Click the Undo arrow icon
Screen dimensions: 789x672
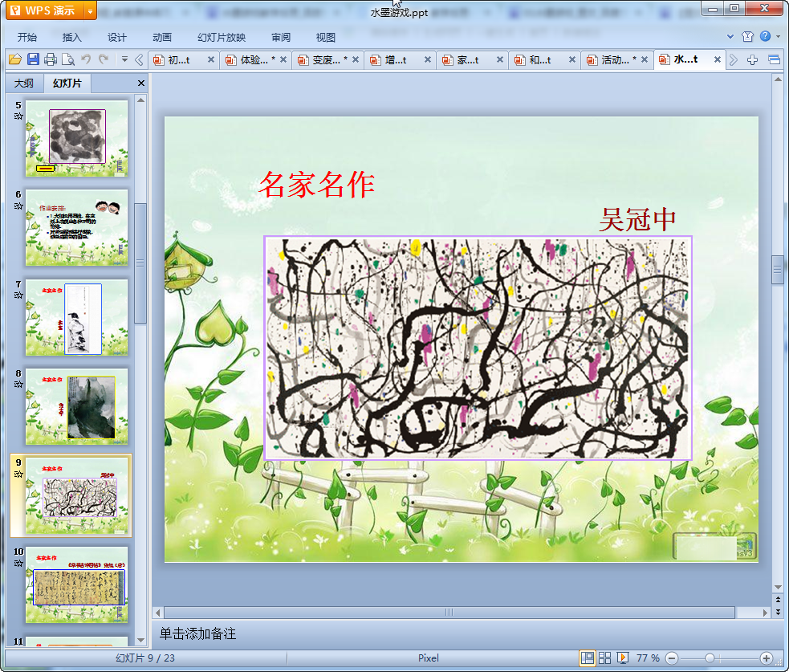coord(86,60)
